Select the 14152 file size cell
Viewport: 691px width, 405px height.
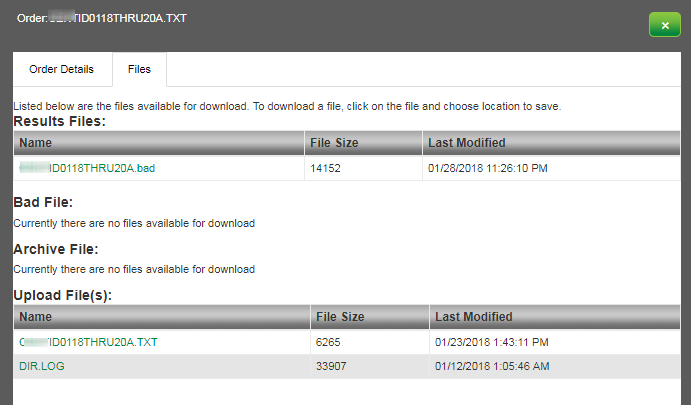pos(363,168)
